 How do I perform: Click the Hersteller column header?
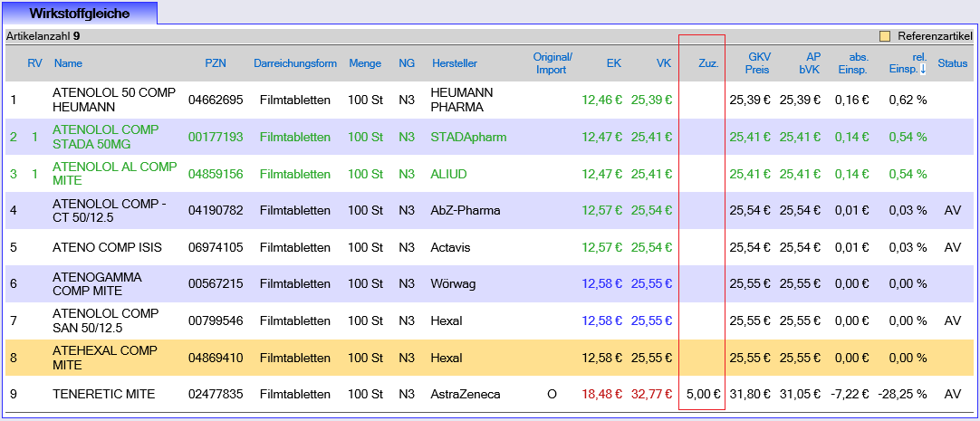[454, 63]
